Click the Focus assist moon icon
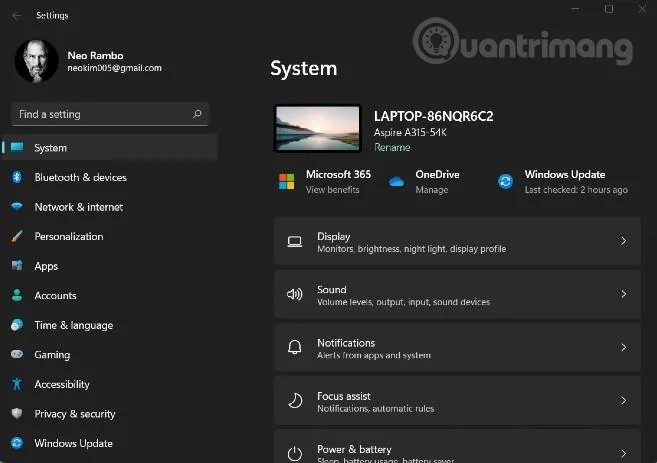This screenshot has width=657, height=463. tap(295, 400)
